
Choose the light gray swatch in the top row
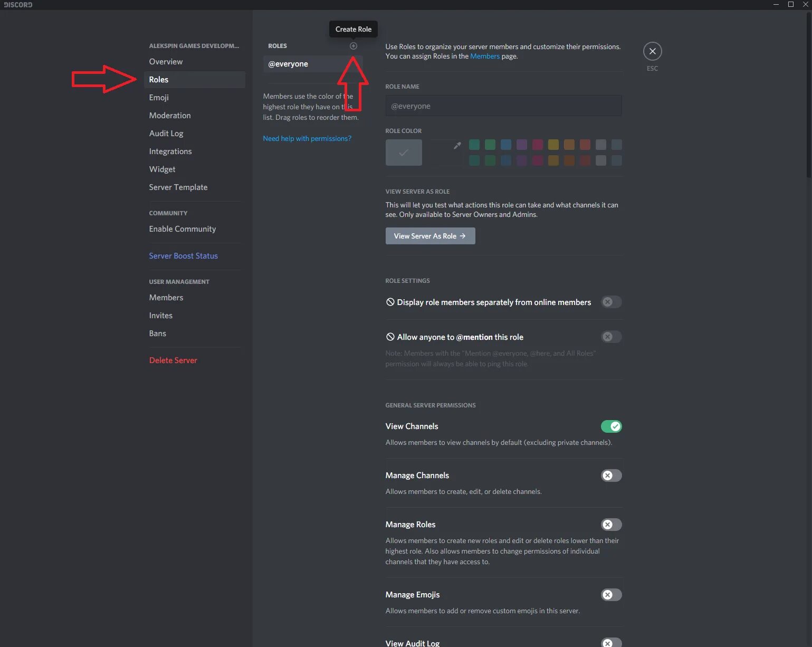pyautogui.click(x=601, y=145)
